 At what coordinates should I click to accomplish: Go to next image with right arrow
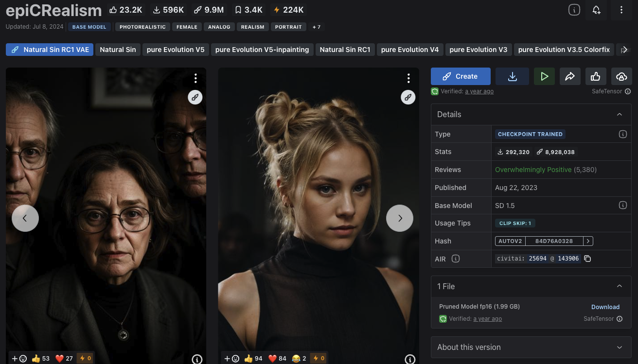click(399, 218)
